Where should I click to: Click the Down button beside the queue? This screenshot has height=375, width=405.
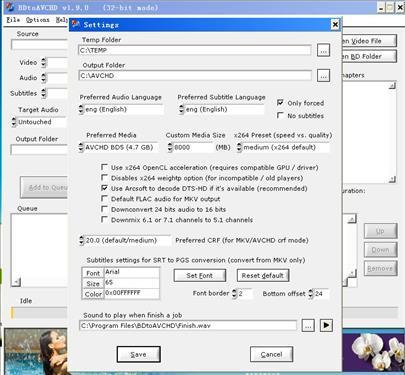coord(380,250)
